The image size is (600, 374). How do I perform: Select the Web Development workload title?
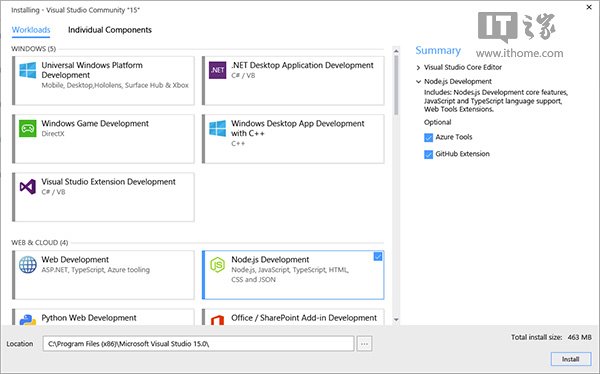point(75,260)
